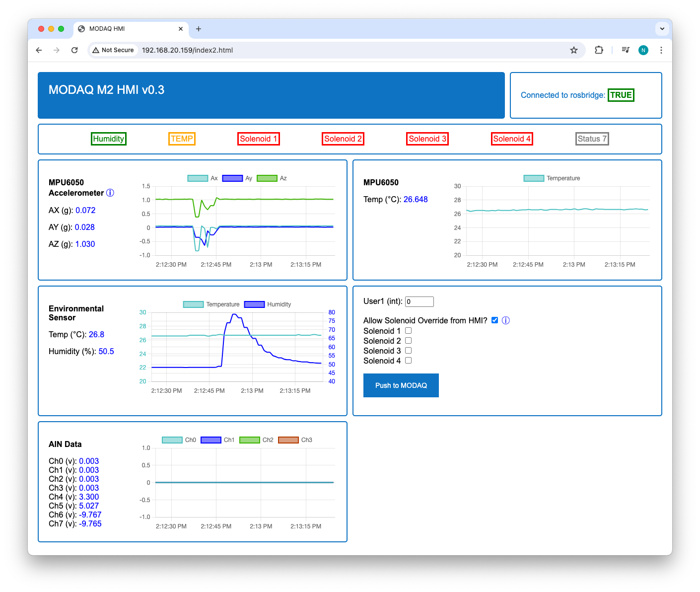The width and height of the screenshot is (700, 592).
Task: Open the Chrome three-dot menu
Action: 661,50
